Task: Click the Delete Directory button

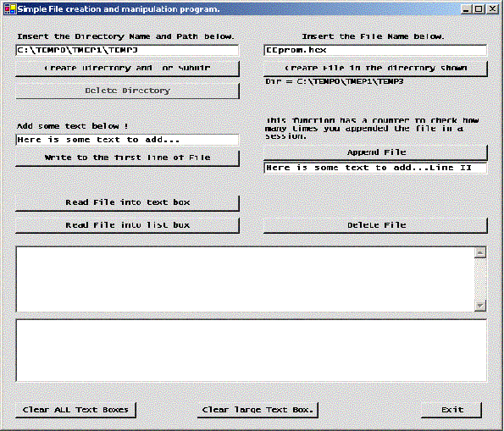Action: click(x=127, y=91)
